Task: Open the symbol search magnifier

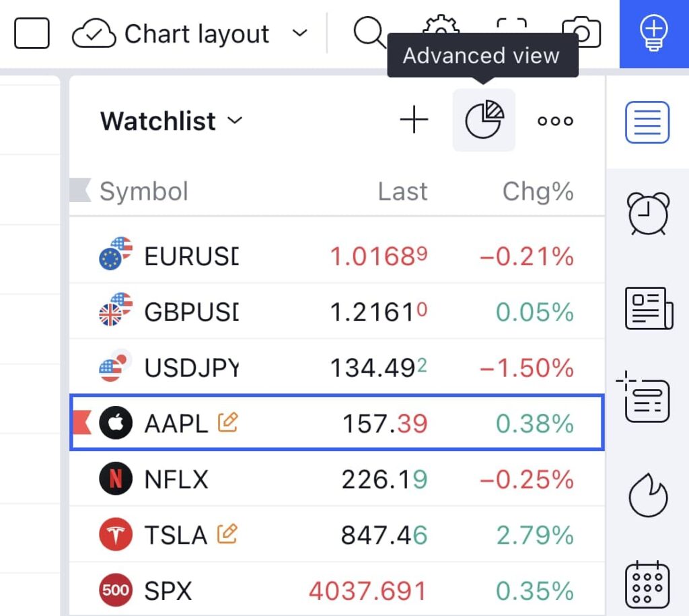Action: [369, 33]
